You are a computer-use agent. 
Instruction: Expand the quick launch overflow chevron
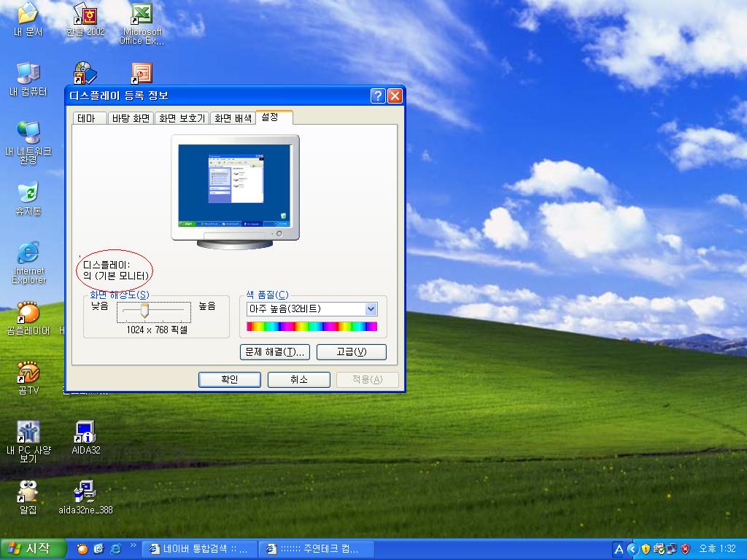(x=133, y=545)
